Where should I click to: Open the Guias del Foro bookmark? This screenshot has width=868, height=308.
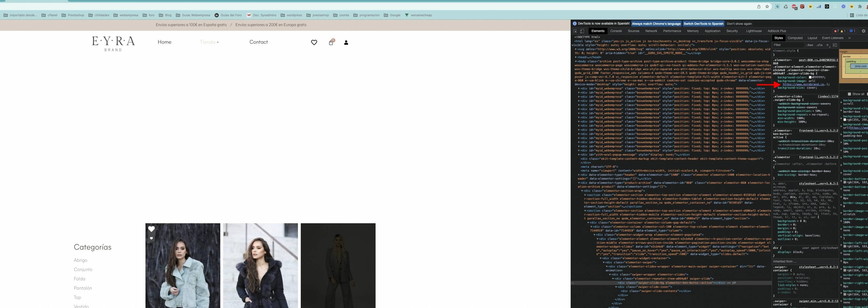tap(228, 15)
